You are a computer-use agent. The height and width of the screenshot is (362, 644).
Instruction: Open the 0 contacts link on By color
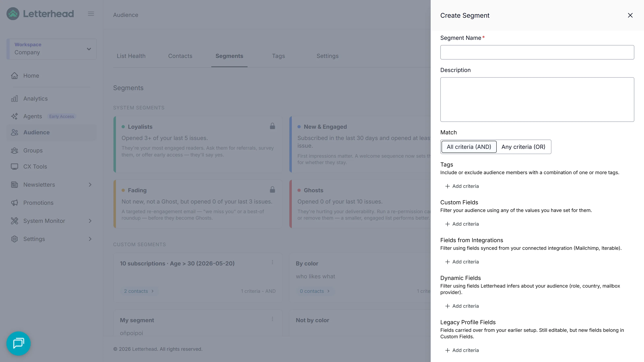(x=315, y=291)
